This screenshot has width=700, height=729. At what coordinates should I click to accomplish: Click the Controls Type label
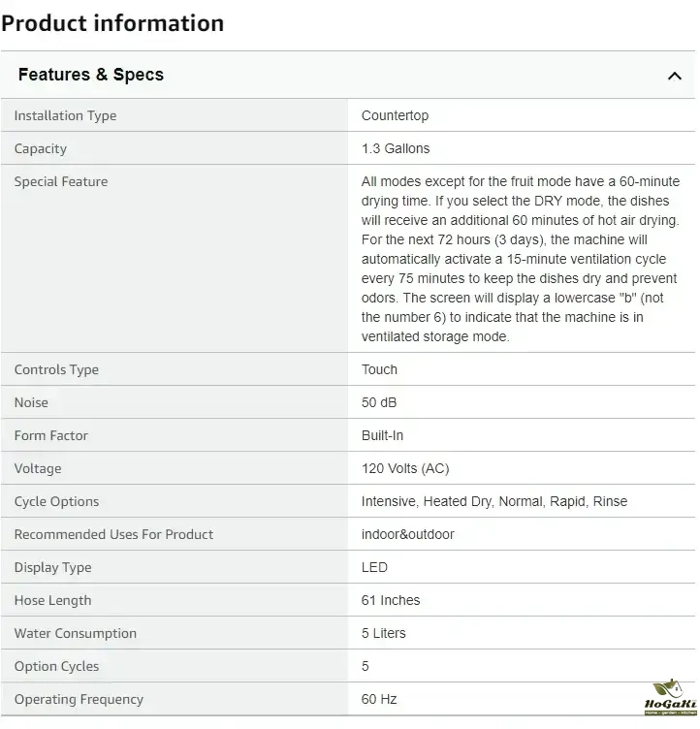pyautogui.click(x=56, y=369)
